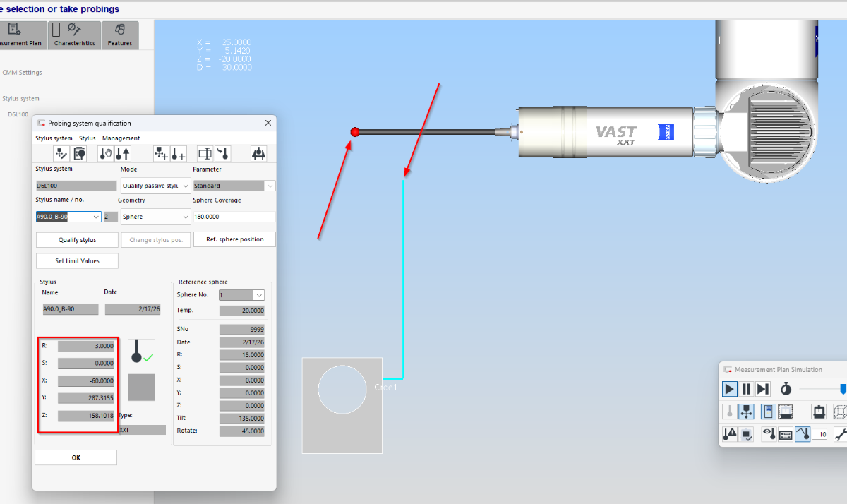
Task: Toggle the stylus travel path icon
Action: coord(803,434)
